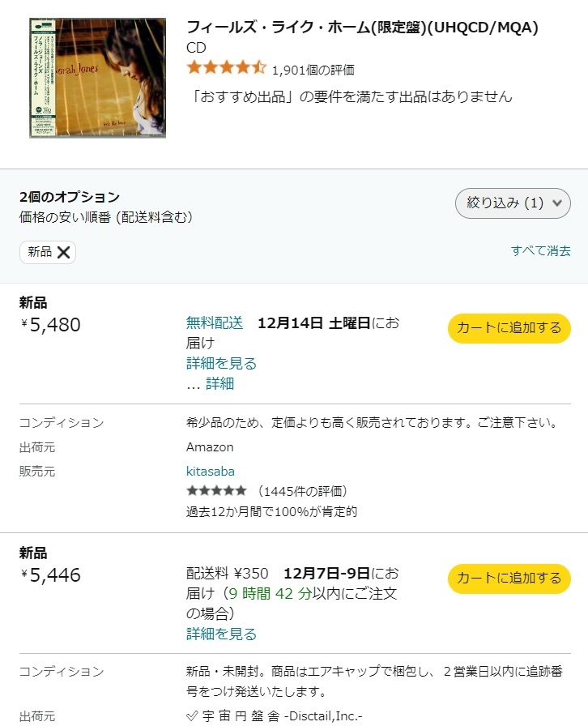This screenshot has width=588, height=726.
Task: Add the ¥5,446 offer to cart
Action: [509, 579]
